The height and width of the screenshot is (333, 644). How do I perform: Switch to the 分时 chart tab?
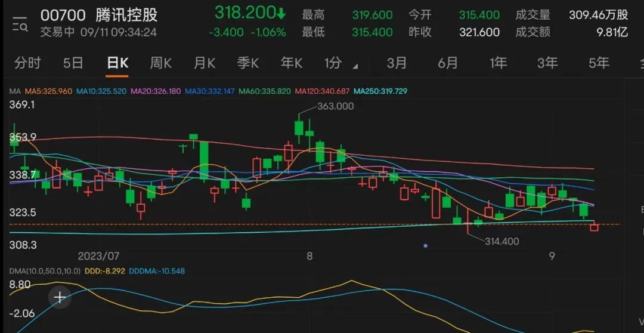(x=27, y=63)
